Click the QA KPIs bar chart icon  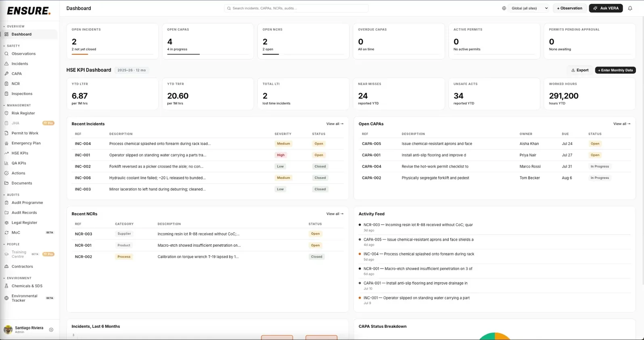coord(6,163)
